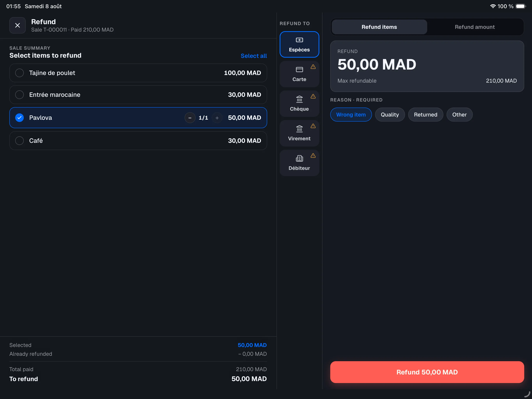The height and width of the screenshot is (399, 532).
Task: Click the To refund 50,00 MAD total
Action: click(x=249, y=379)
